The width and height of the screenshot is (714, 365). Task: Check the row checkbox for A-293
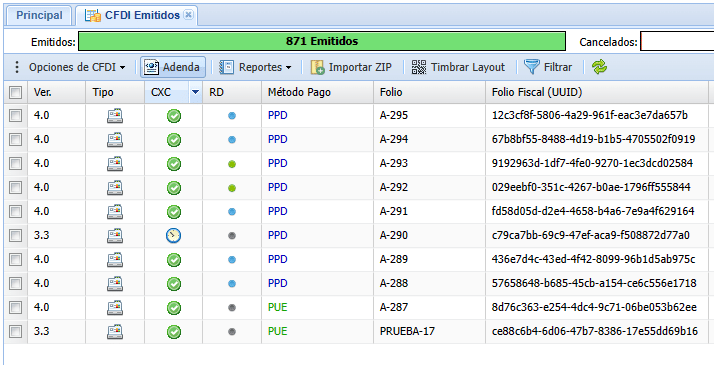point(15,163)
